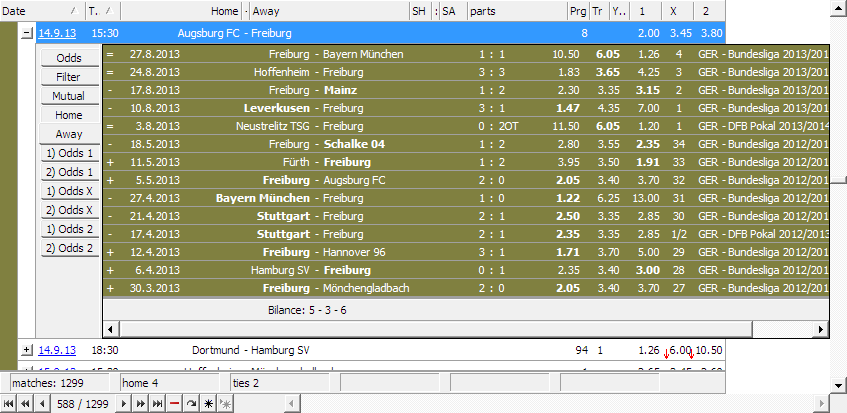Viewport: 847px width, 413px height.
Task: Go to next record arrow
Action: click(x=124, y=404)
